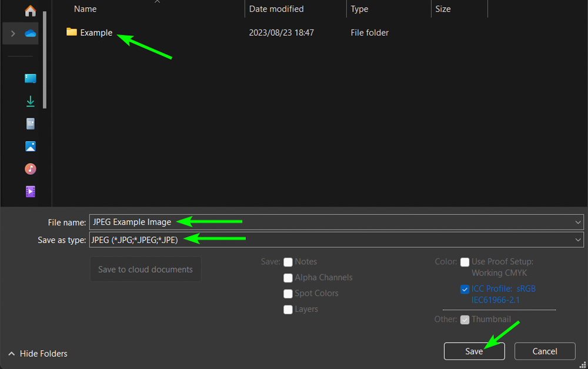Image resolution: width=588 pixels, height=369 pixels.
Task: Click the date 2023/08/23 18:47 cell
Action: point(281,32)
